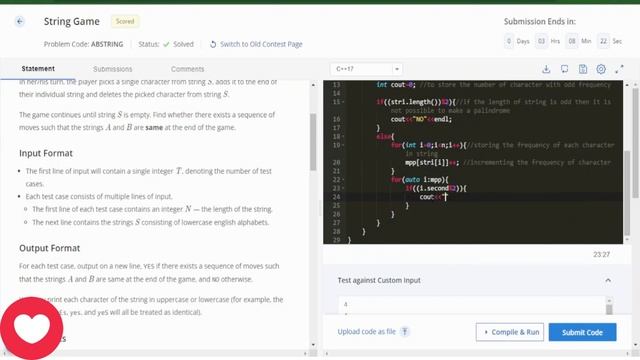This screenshot has height=360, width=640.
Task: Click the problem statement vertical scrollbar thumb
Action: point(313,142)
